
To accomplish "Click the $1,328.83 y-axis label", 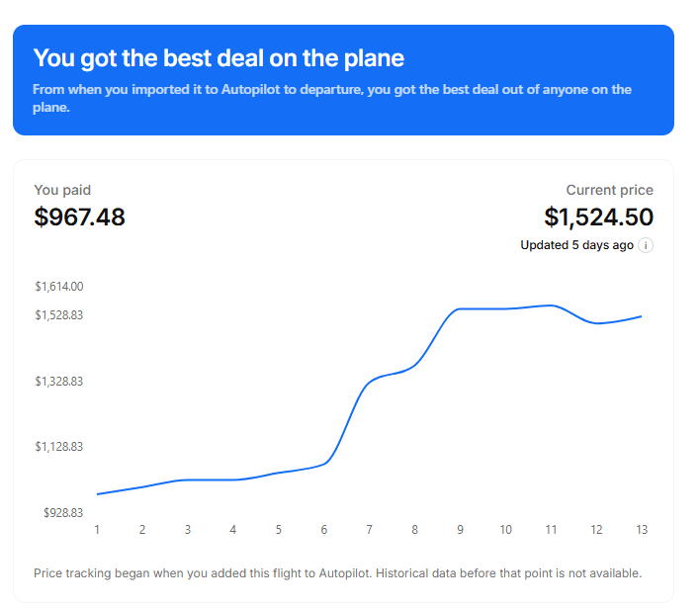I will pos(59,382).
